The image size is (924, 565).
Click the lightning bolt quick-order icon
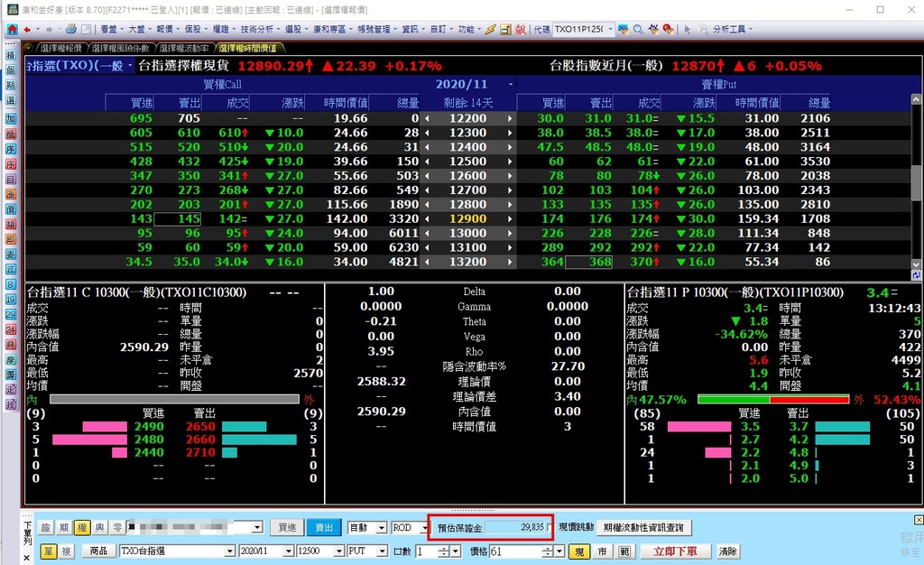[x=490, y=29]
